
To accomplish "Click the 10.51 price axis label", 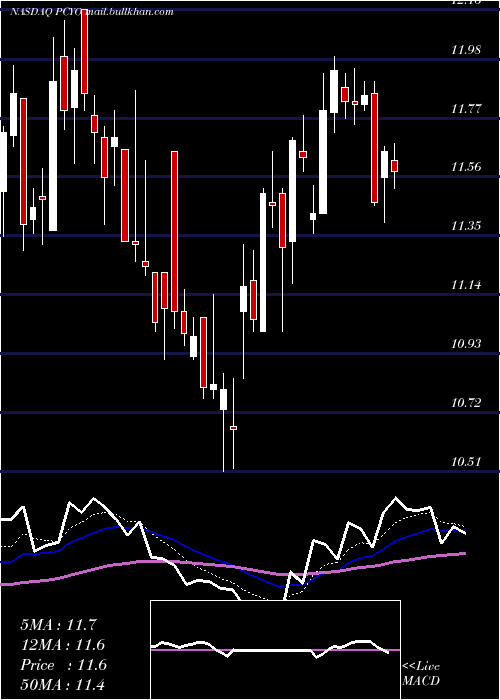I will pos(466,462).
